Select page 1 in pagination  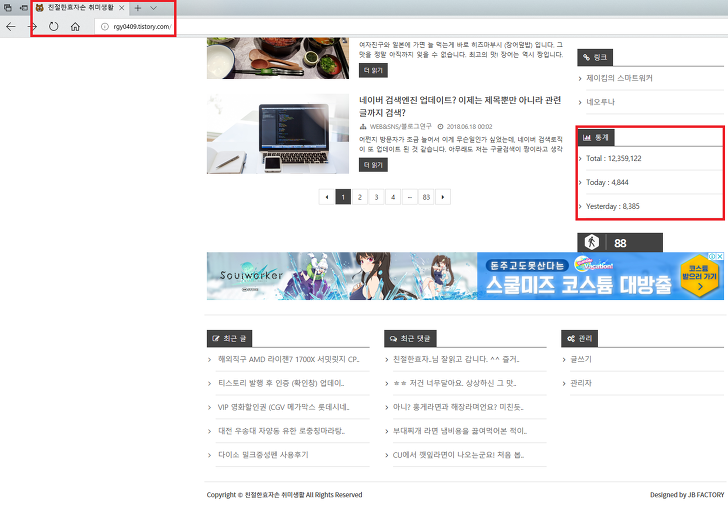click(343, 197)
